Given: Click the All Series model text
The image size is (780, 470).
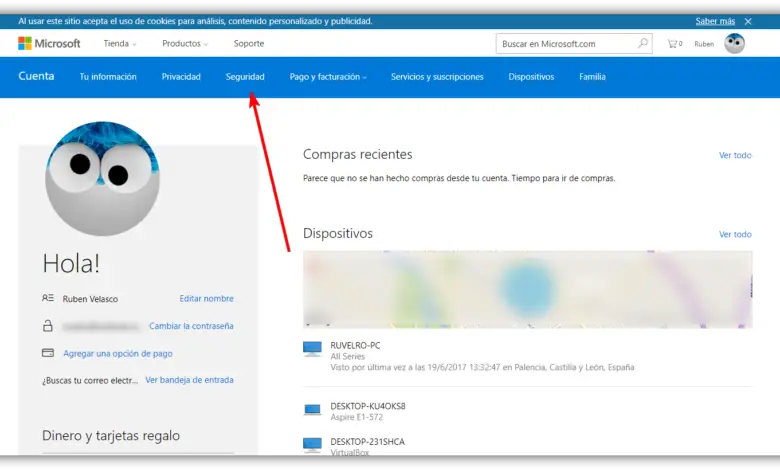Looking at the screenshot, I should pos(348,356).
